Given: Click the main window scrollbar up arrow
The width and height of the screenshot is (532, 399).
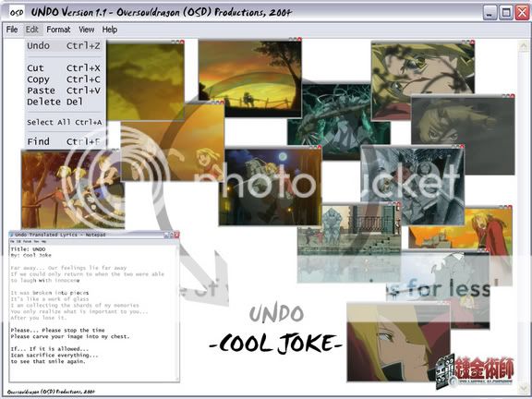Looking at the screenshot, I should (523, 46).
